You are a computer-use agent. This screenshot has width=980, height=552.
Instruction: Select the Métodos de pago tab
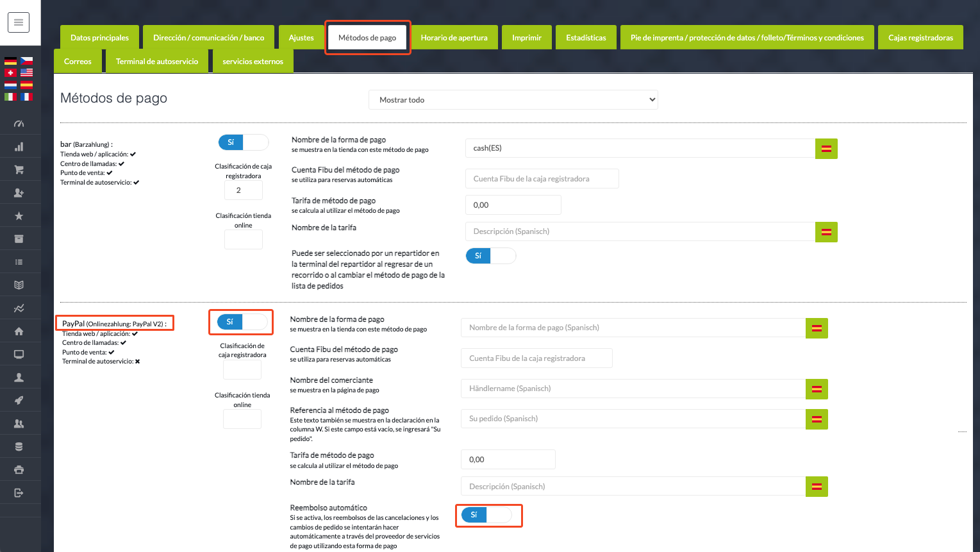click(367, 38)
